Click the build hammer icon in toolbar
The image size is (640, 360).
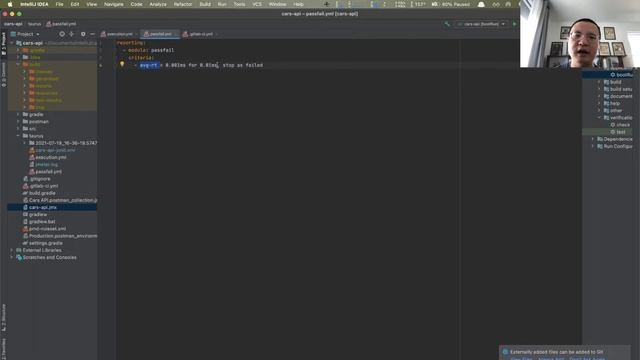[447, 24]
